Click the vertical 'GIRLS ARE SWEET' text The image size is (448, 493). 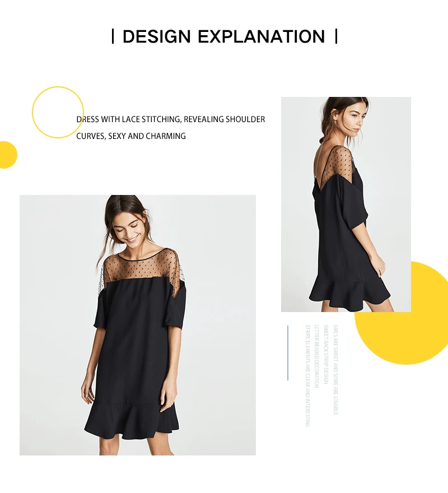pos(335,370)
